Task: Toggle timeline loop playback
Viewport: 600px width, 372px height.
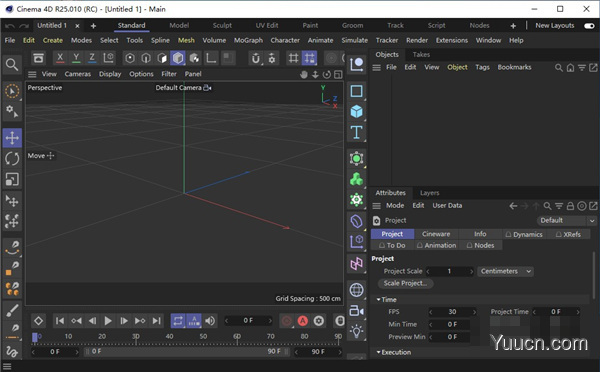Action: point(178,321)
